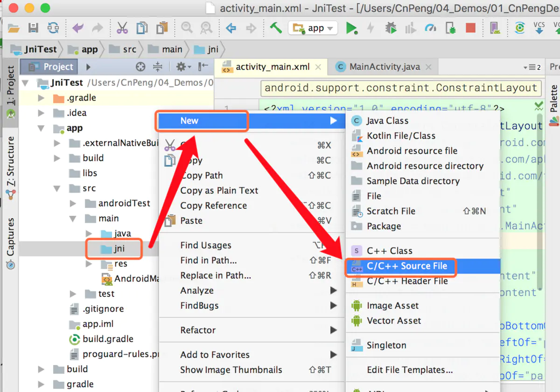
Task: Open the app run configuration dropdown
Action: point(313,28)
